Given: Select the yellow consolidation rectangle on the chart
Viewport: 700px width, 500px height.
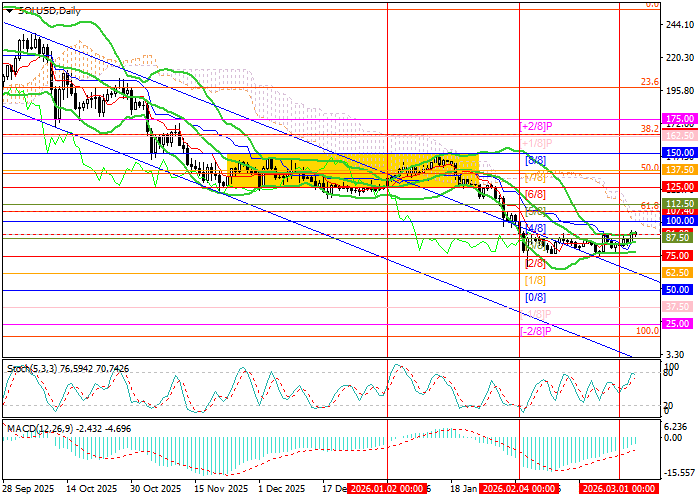Looking at the screenshot, I should 353,171.
